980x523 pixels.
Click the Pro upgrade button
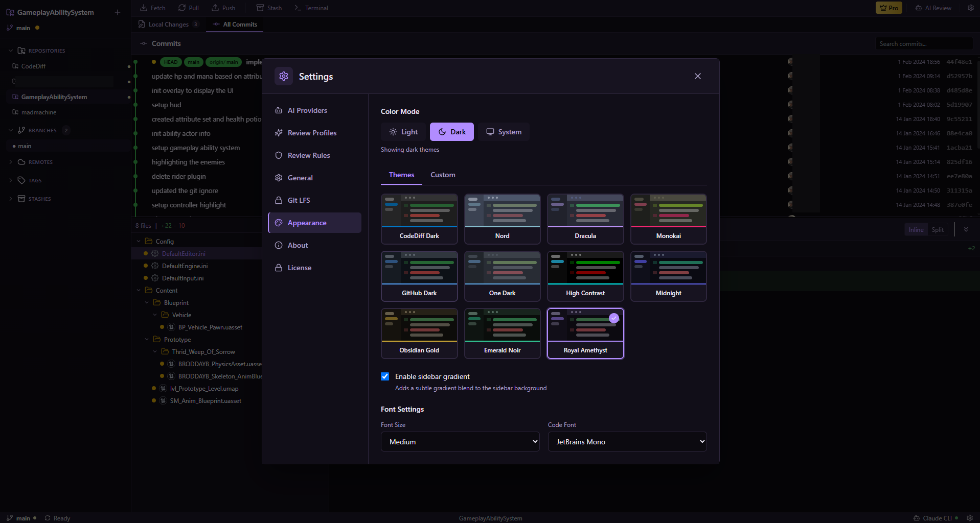point(889,8)
